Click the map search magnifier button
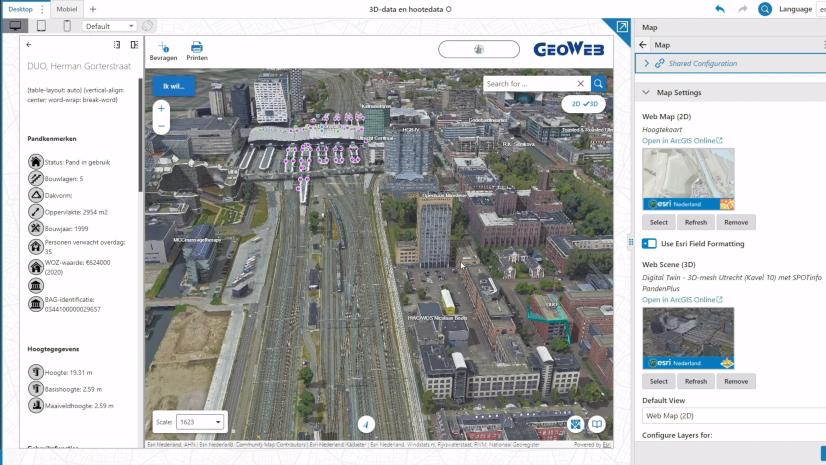Screen dimensions: 826x465 [598, 84]
